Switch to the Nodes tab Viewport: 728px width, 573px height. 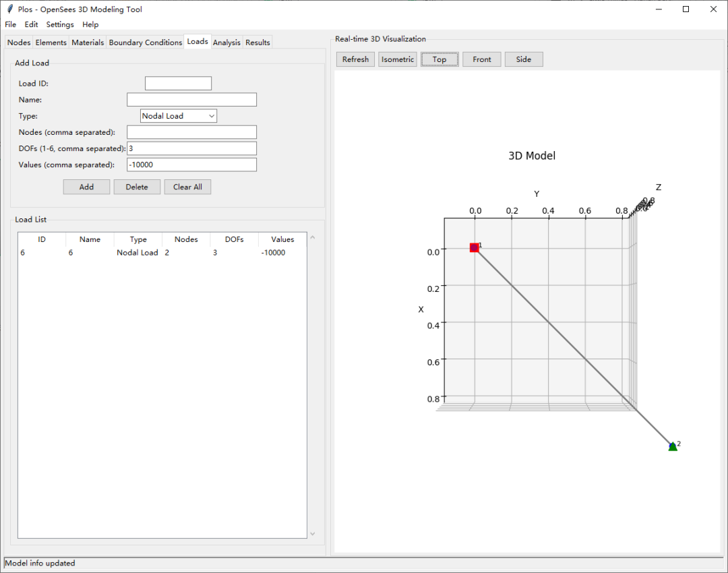tap(19, 42)
